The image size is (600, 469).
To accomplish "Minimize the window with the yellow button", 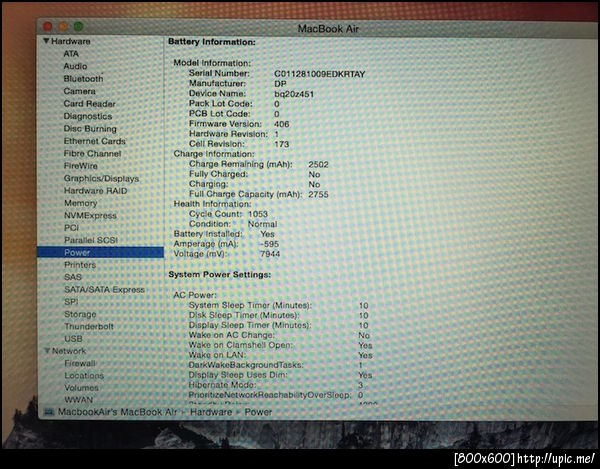I will [x=63, y=26].
